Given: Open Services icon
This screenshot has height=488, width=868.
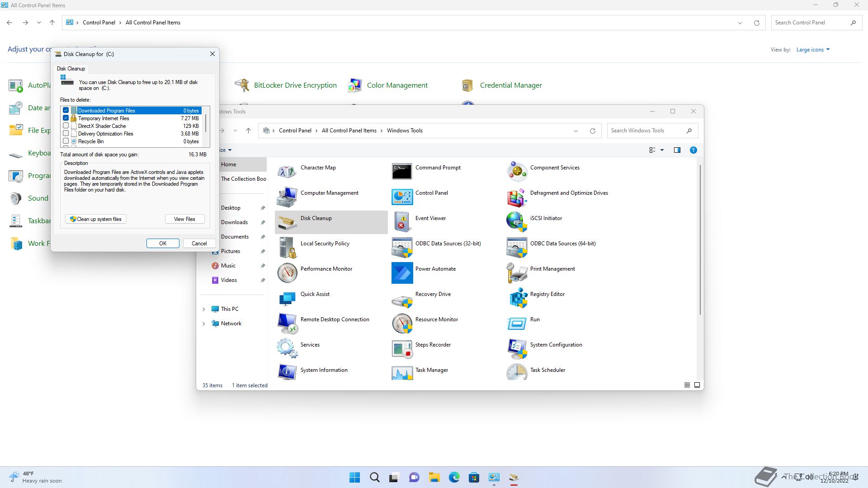Looking at the screenshot, I should (287, 348).
